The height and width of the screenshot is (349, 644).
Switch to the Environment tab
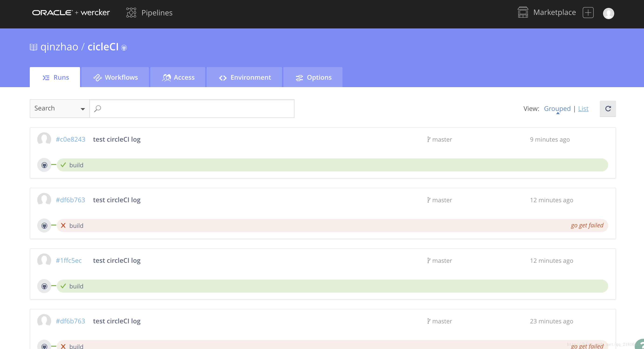[244, 77]
